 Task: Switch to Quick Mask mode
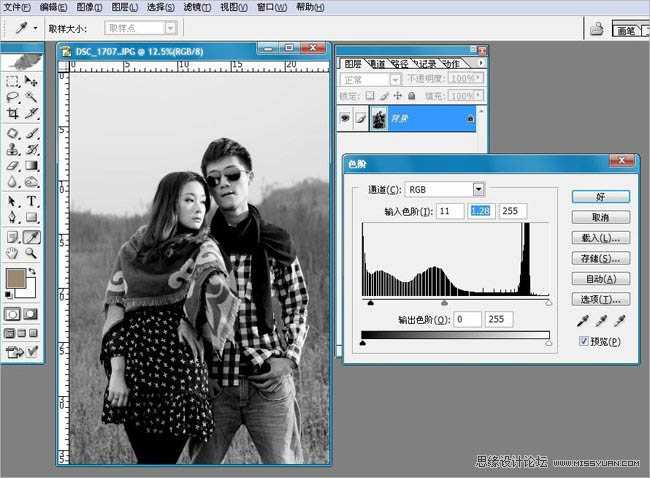[x=30, y=314]
